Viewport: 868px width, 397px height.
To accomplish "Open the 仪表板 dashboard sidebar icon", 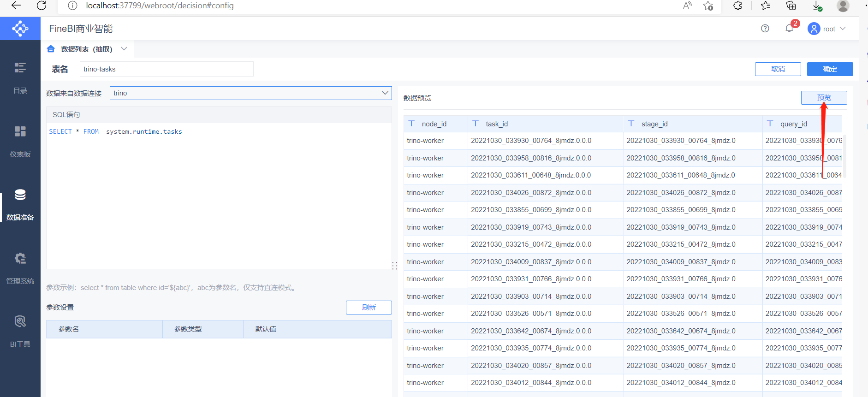I will (20, 131).
